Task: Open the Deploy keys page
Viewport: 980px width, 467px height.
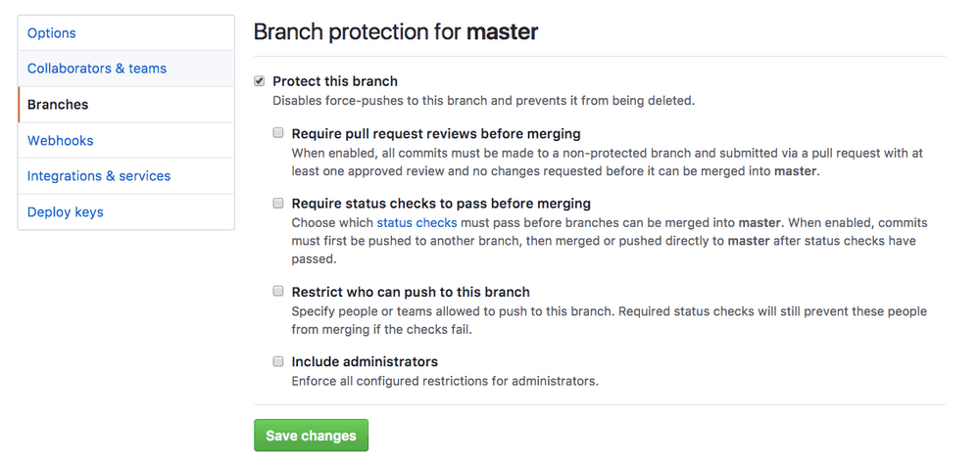Action: point(66,212)
